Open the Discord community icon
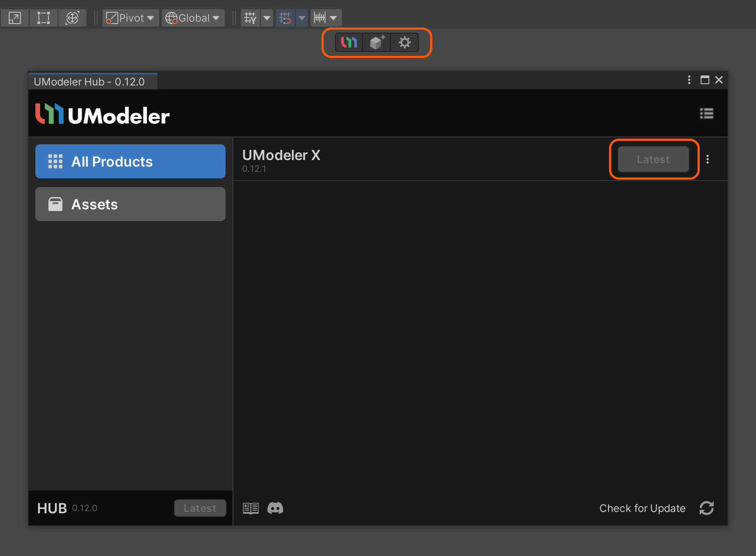The width and height of the screenshot is (756, 556). coord(275,508)
